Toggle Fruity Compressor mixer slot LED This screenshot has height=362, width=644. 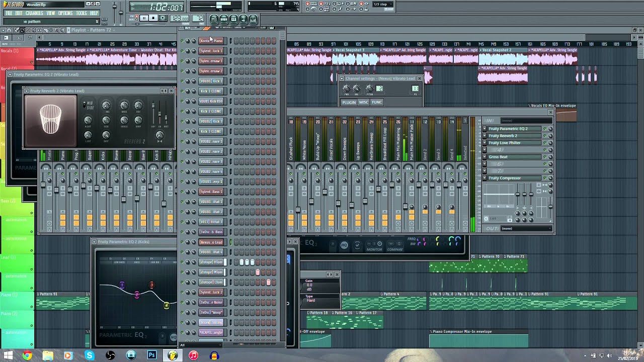(545, 178)
